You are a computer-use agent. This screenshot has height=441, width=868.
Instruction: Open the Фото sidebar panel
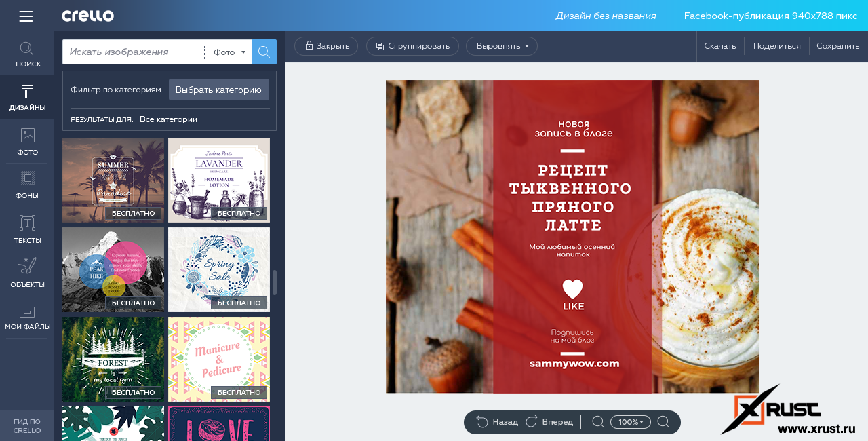tap(27, 142)
